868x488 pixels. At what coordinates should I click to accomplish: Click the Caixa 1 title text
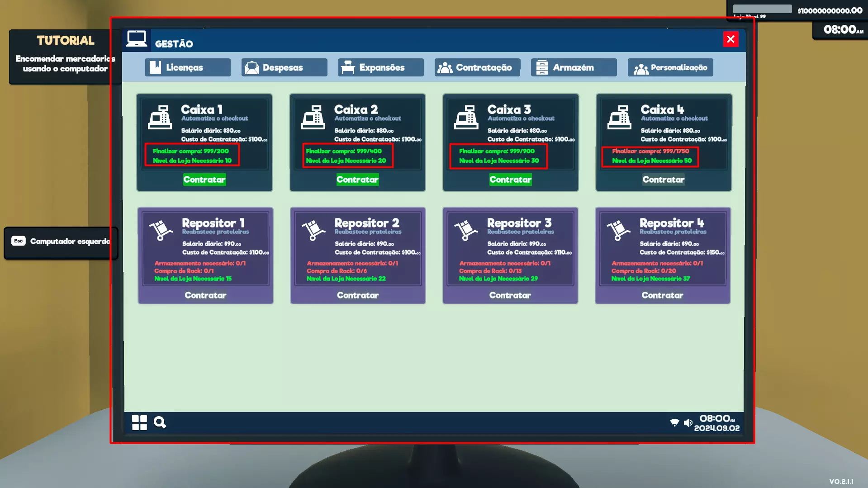(202, 109)
